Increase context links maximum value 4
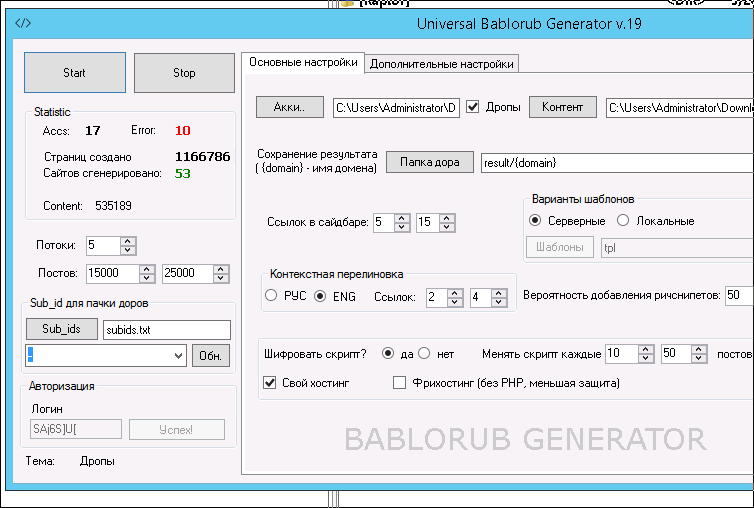Screen dimensions: 754x508 click(x=499, y=293)
